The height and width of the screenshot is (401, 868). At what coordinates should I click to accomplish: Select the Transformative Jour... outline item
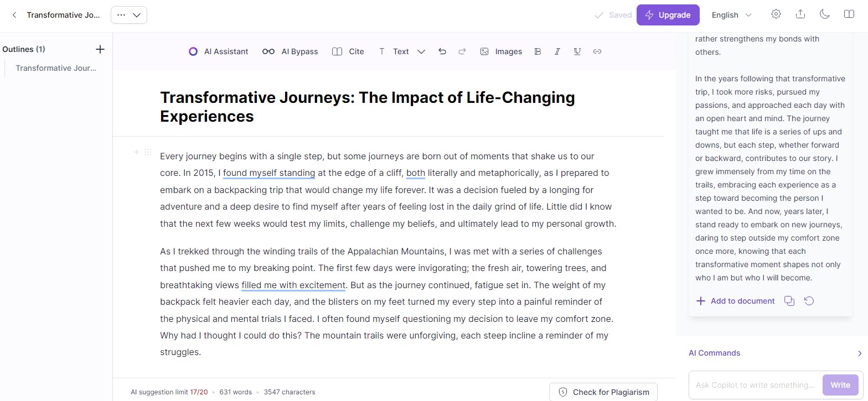[56, 68]
